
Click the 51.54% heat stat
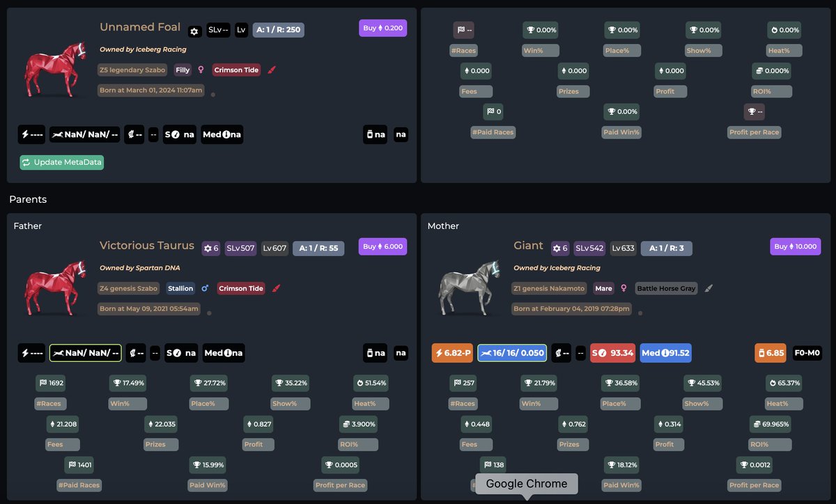(371, 383)
